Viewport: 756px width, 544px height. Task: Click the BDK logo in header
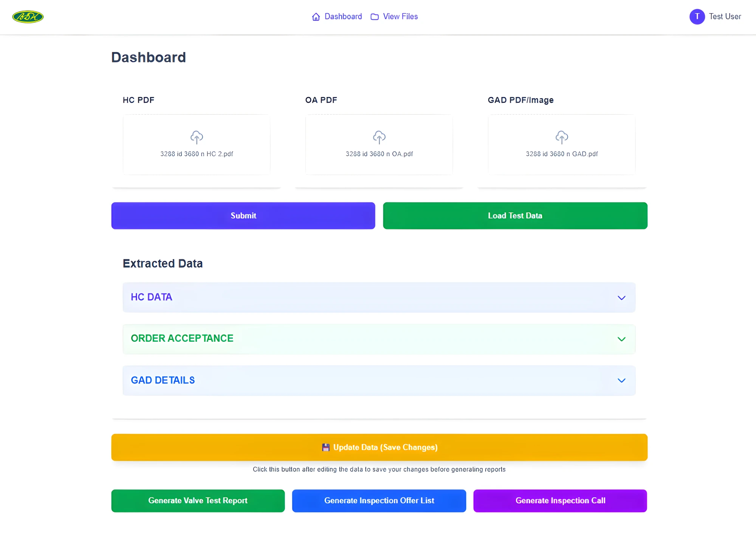point(28,17)
